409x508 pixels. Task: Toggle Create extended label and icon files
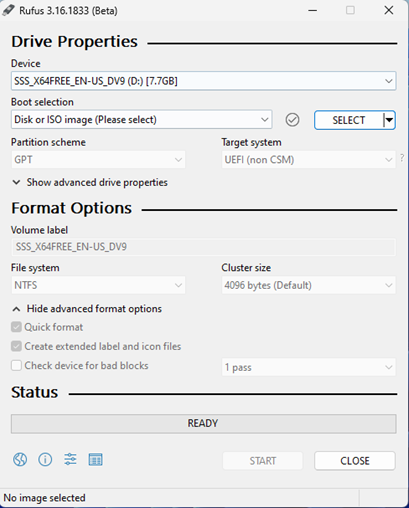(x=16, y=346)
